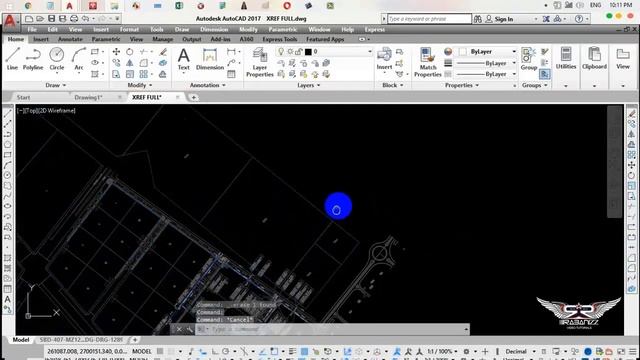
Task: Toggle ortho mode in status bar
Action: [214, 351]
